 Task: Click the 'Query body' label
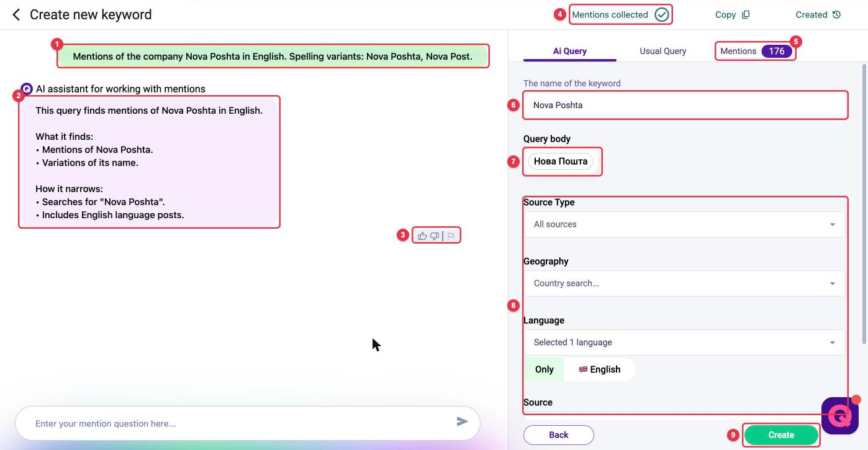click(547, 139)
